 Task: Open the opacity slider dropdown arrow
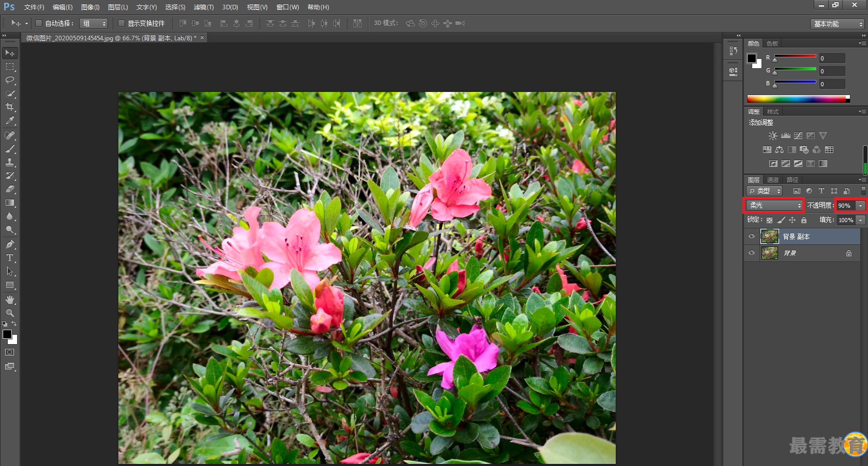861,206
